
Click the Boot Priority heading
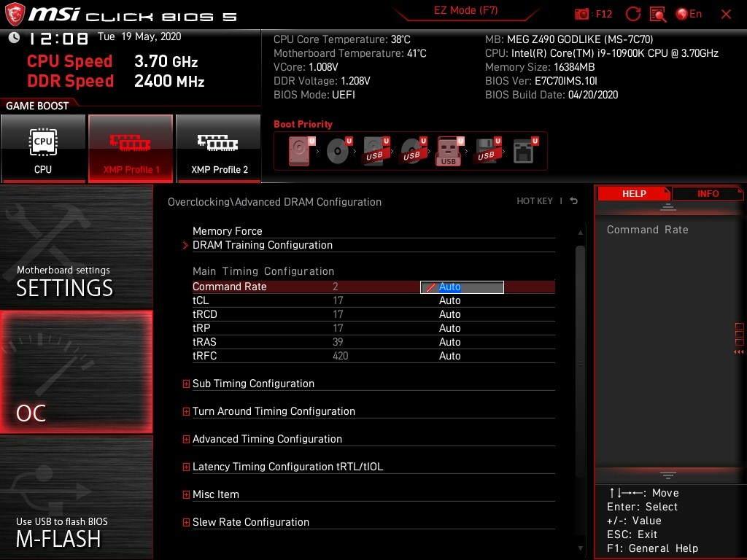click(x=303, y=124)
